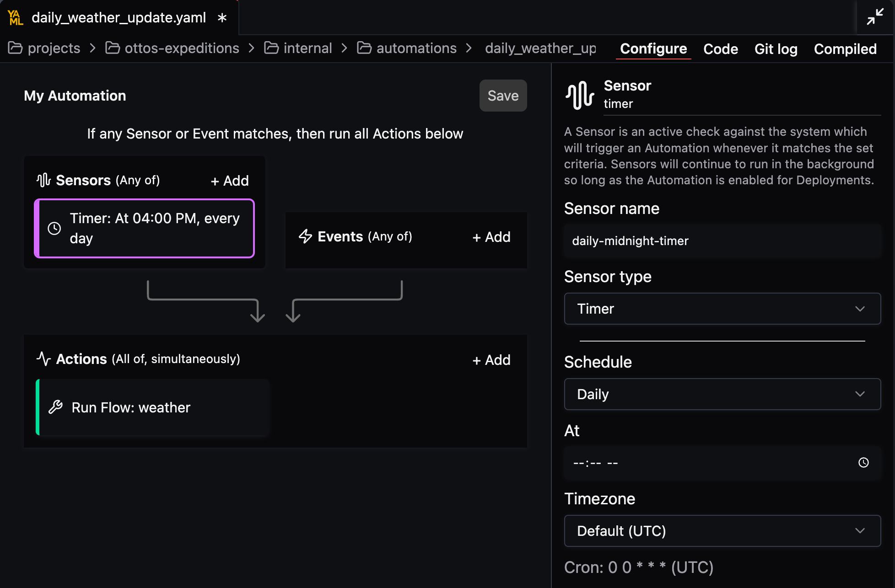Open the Schedule Daily dropdown
895x588 pixels.
[x=722, y=394]
